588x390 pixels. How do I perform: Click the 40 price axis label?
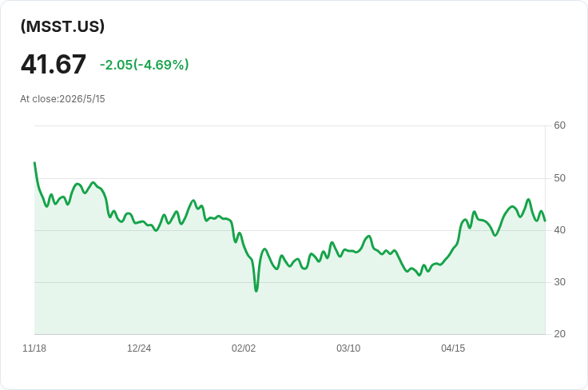pyautogui.click(x=559, y=230)
